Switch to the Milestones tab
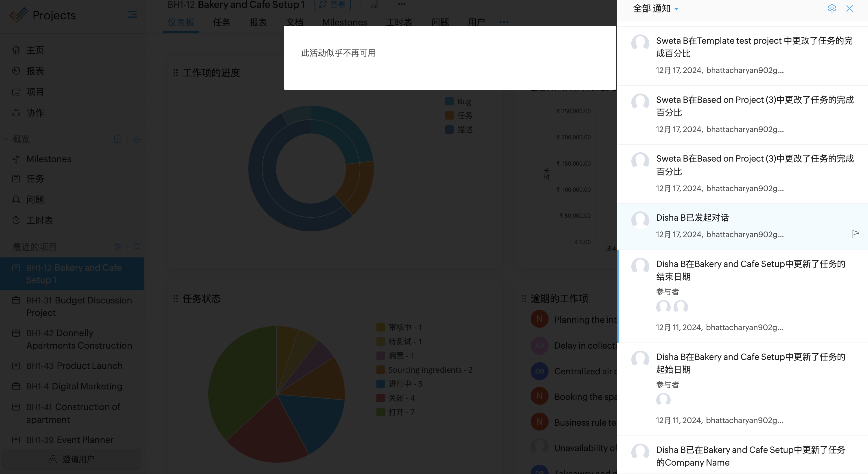This screenshot has height=474, width=868. pyautogui.click(x=344, y=22)
